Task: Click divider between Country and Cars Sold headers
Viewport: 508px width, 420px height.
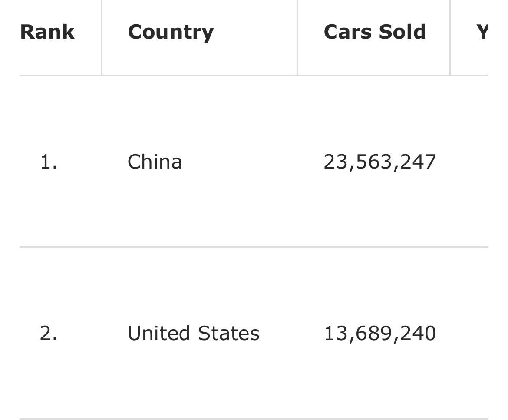Action: pos(297,37)
